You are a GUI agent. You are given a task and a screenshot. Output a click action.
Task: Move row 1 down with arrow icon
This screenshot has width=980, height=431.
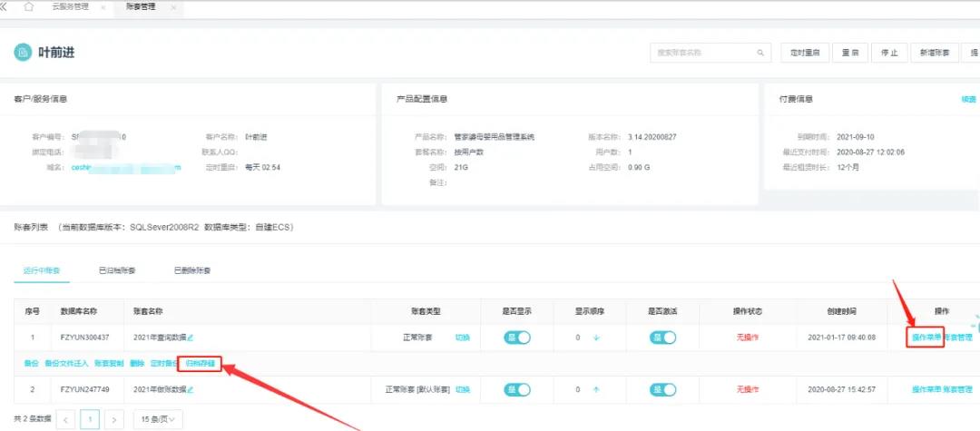tap(596, 338)
